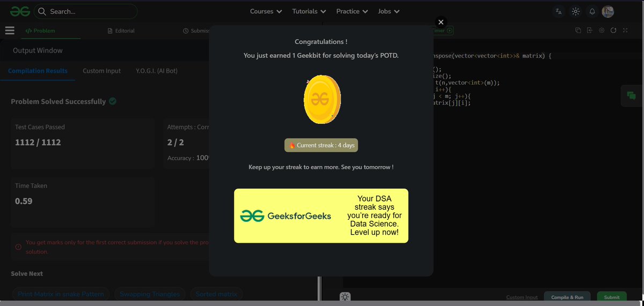Viewport: 644px width, 306px height.
Task: Reset code with the refresh icon
Action: point(613,31)
